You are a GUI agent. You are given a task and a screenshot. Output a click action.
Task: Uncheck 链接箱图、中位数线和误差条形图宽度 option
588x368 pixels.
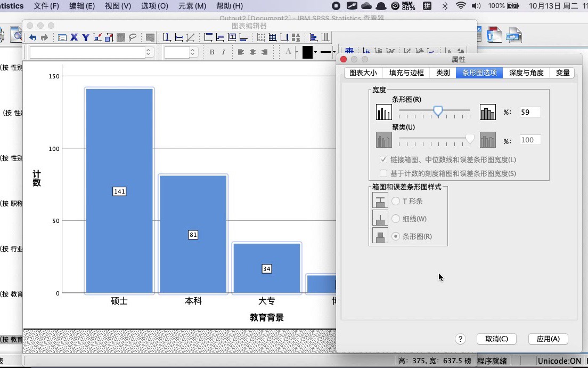(382, 158)
